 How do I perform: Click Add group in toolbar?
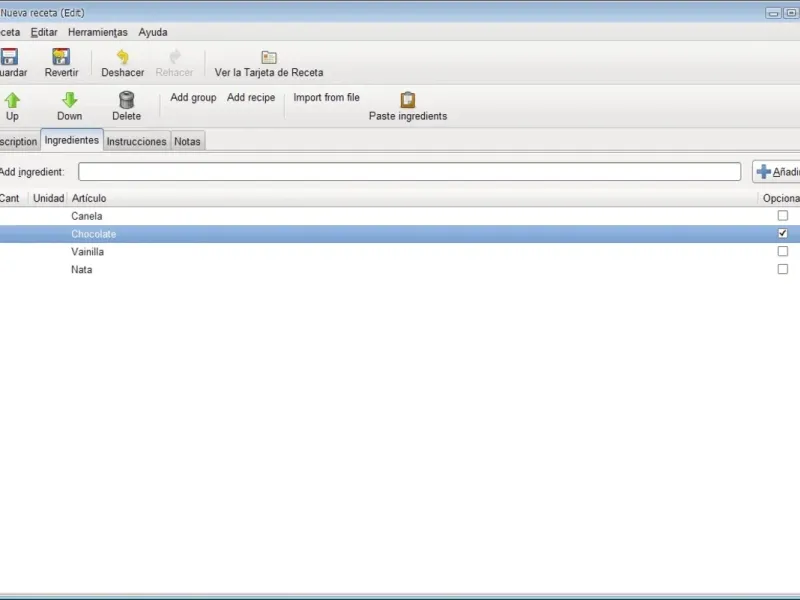coord(193,97)
